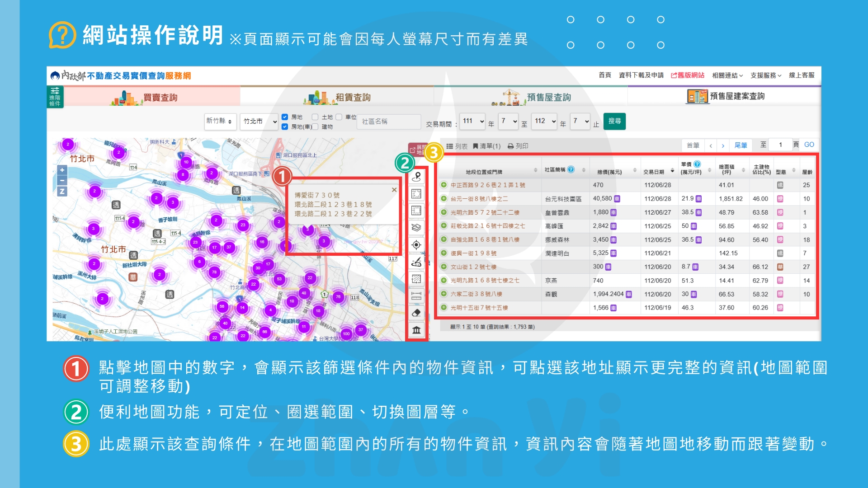Open the 進階條件 advanced filter panel

pos(55,97)
